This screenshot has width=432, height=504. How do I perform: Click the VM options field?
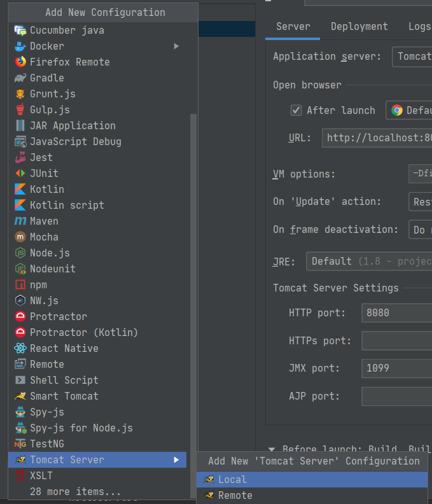pos(421,174)
